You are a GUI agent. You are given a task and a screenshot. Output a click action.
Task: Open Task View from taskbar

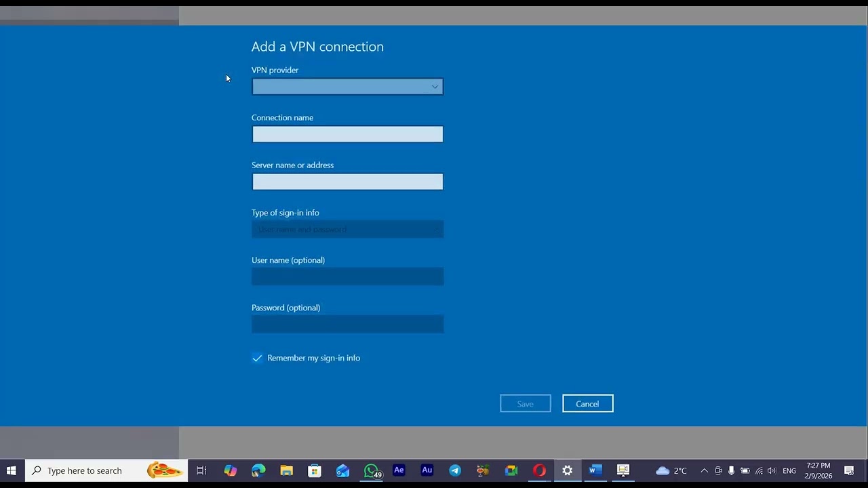tap(201, 470)
